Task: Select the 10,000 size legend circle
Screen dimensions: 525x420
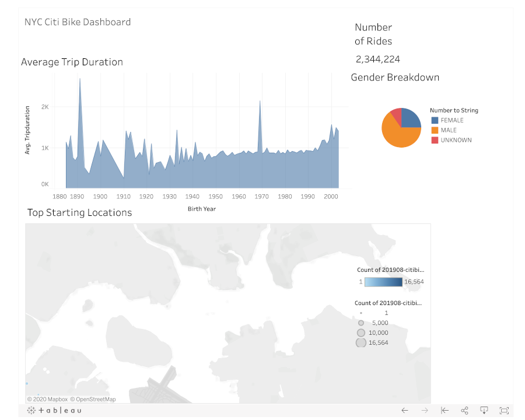Action: pos(361,332)
